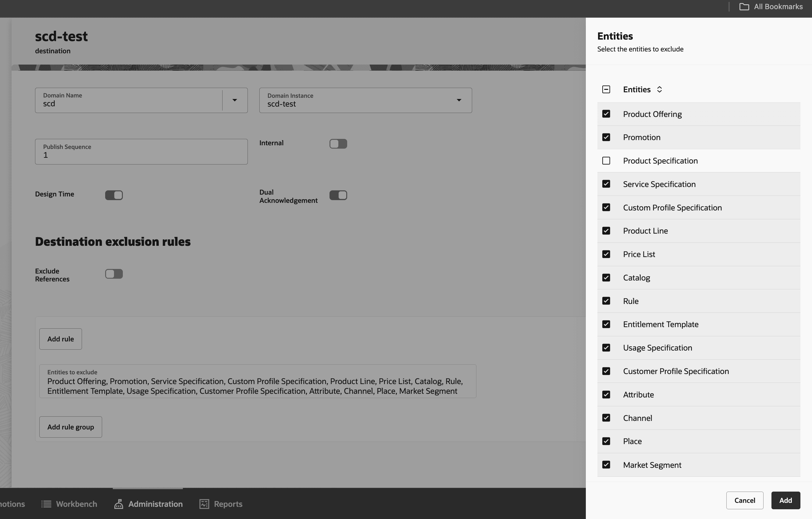Open the Domain Name dropdown arrow
The image size is (812, 519).
tap(235, 101)
